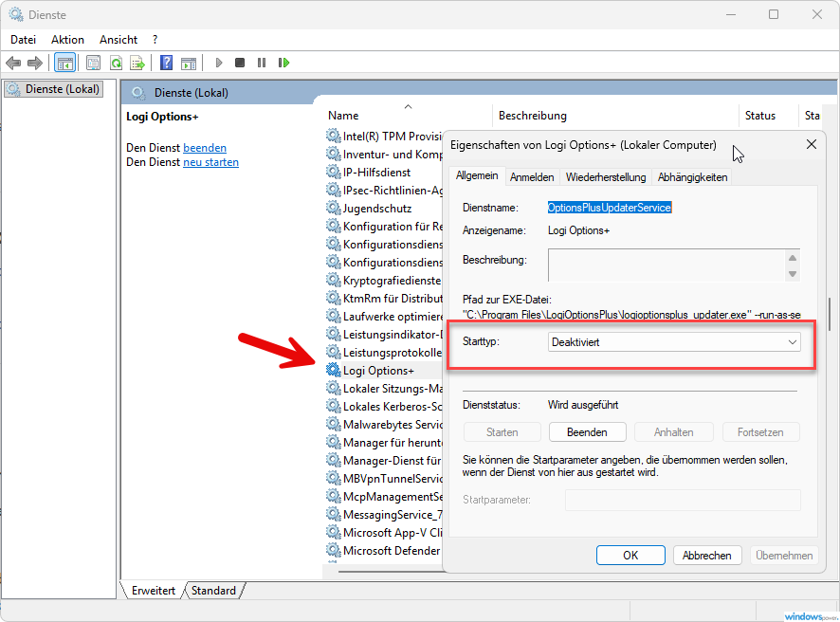Viewport: 840px width, 622px height.
Task: Switch to the Wiederherstellung tab
Action: [x=606, y=177]
